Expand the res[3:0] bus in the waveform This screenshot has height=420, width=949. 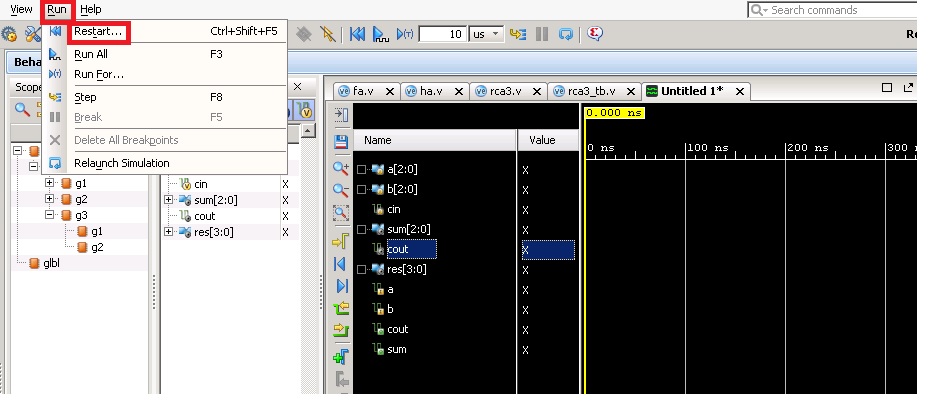(x=361, y=270)
